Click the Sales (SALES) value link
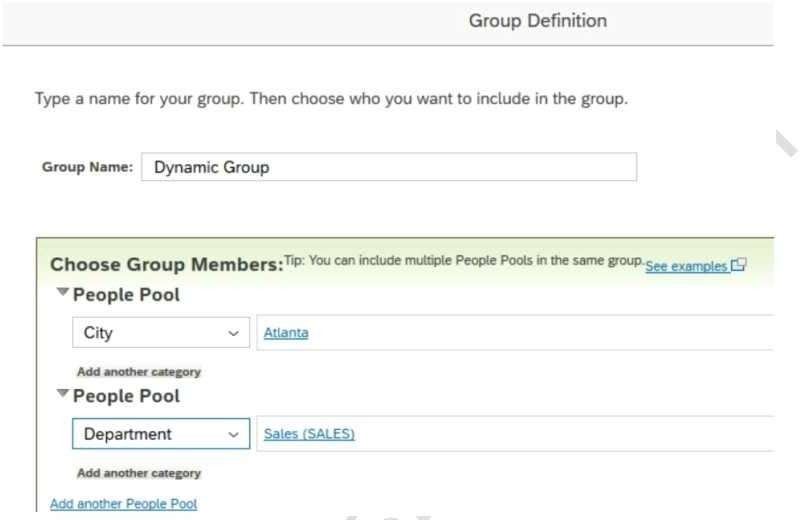The width and height of the screenshot is (800, 520). [309, 434]
